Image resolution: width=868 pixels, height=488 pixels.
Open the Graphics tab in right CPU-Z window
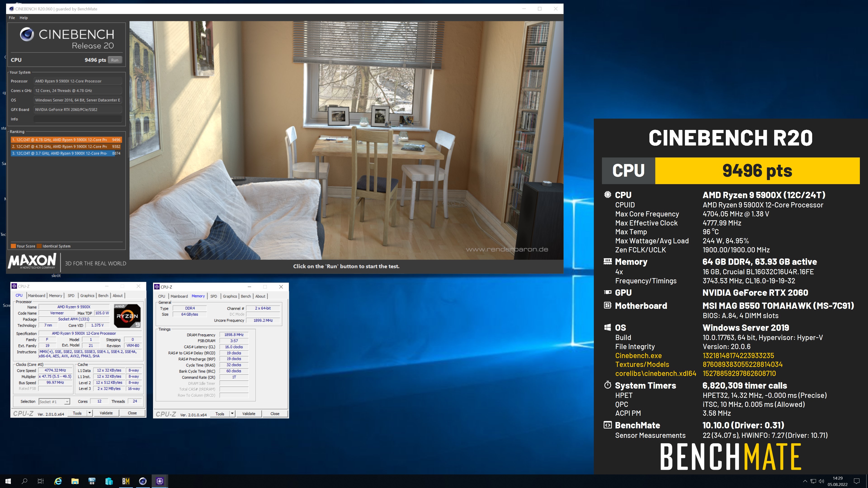tap(230, 296)
